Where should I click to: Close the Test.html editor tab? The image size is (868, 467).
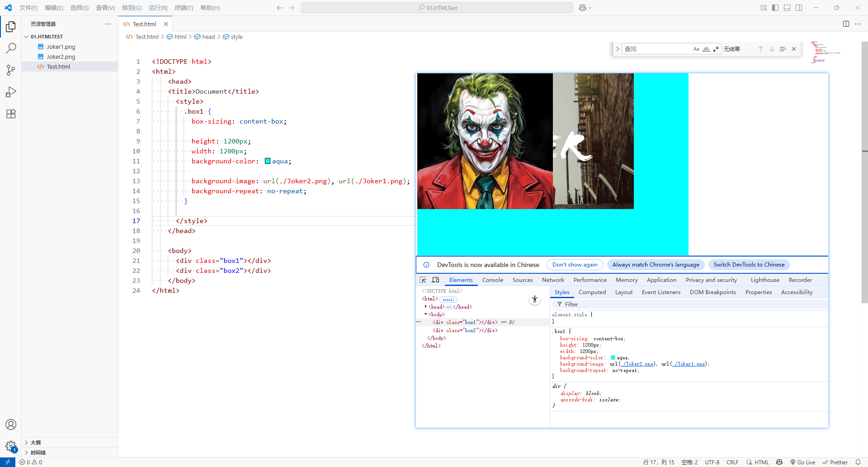[x=166, y=24]
